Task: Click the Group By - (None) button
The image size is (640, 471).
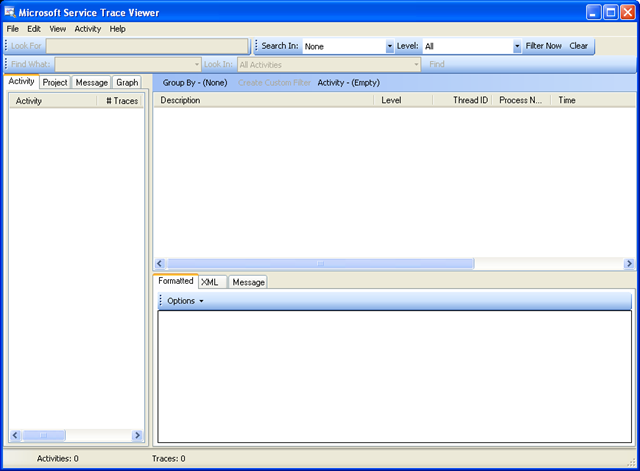Action: 195,83
